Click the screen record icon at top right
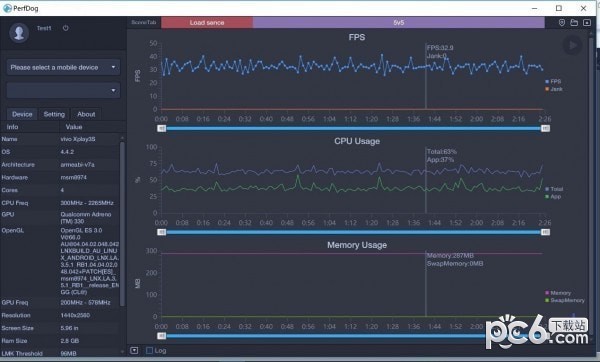Image resolution: width=600 pixels, height=362 pixels. coord(587,23)
